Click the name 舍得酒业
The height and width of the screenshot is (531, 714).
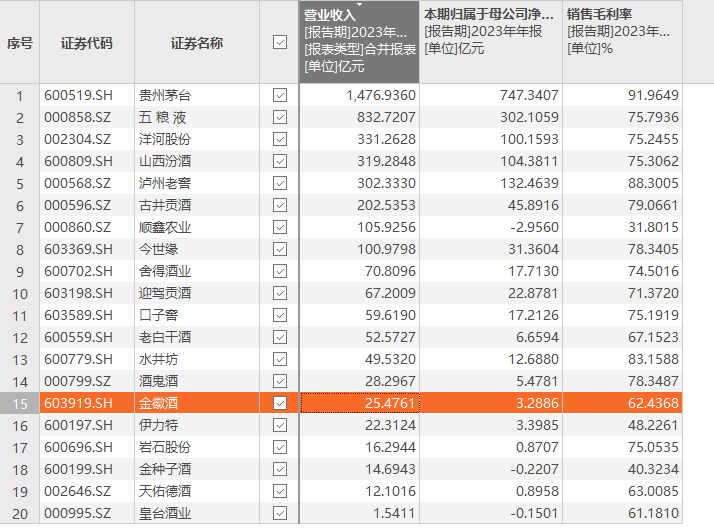point(165,271)
